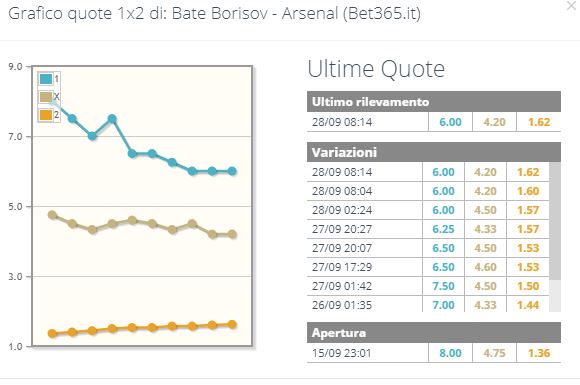Select the 27/09 20:27 variation row
580x385 pixels.
tap(428, 229)
